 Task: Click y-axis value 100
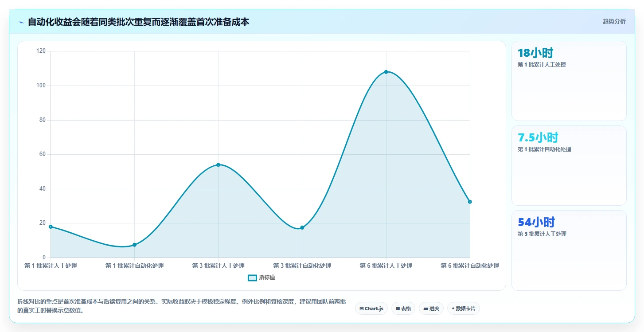coord(41,86)
